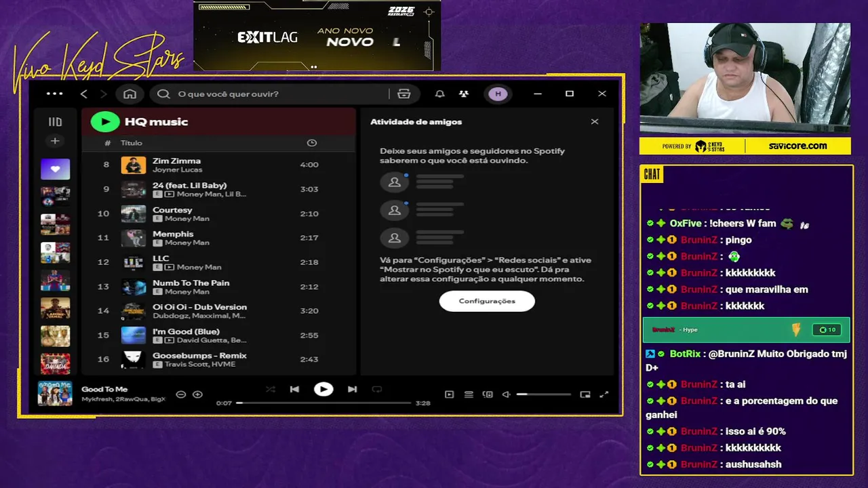Go forward with the right arrow
The height and width of the screenshot is (488, 868).
pos(103,94)
